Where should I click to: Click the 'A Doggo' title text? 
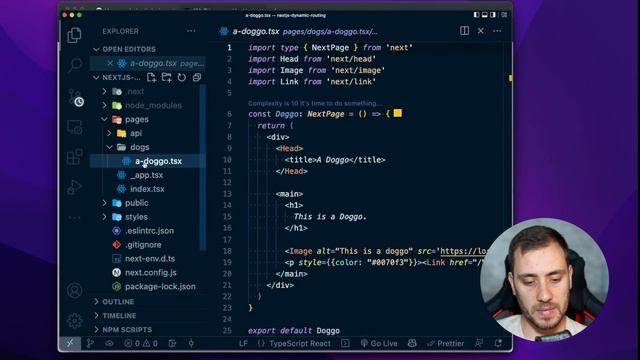point(333,160)
